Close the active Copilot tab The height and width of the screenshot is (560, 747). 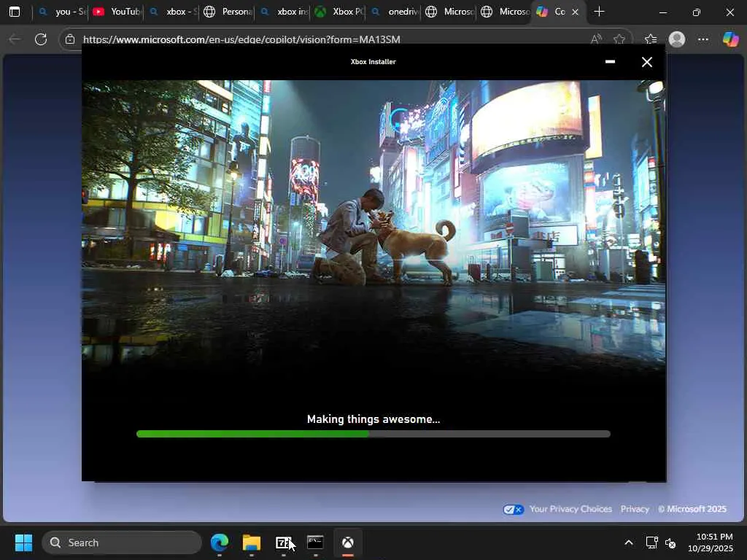coord(575,12)
